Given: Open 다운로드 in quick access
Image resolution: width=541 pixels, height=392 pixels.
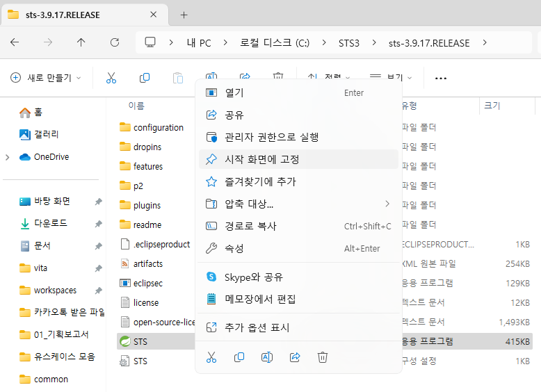Looking at the screenshot, I should [44, 223].
